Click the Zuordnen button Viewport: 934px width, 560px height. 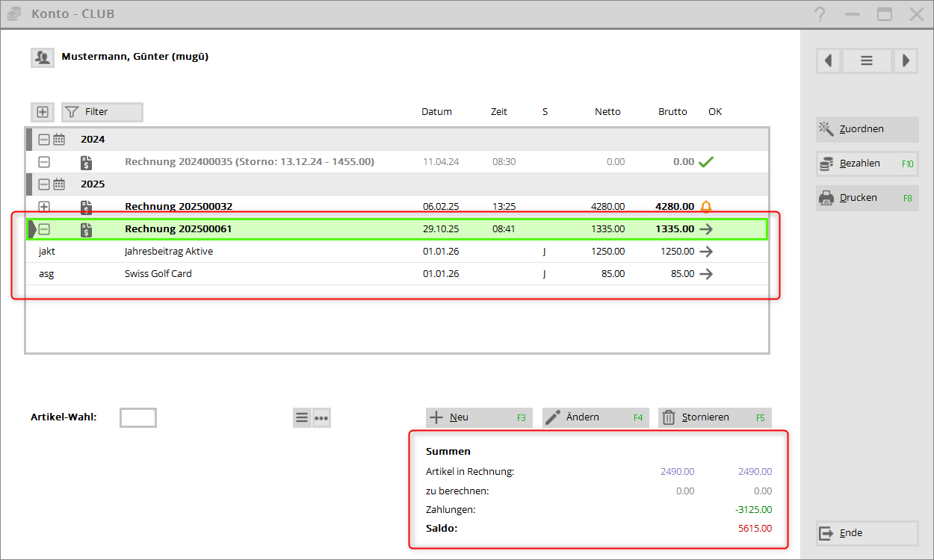coord(867,129)
